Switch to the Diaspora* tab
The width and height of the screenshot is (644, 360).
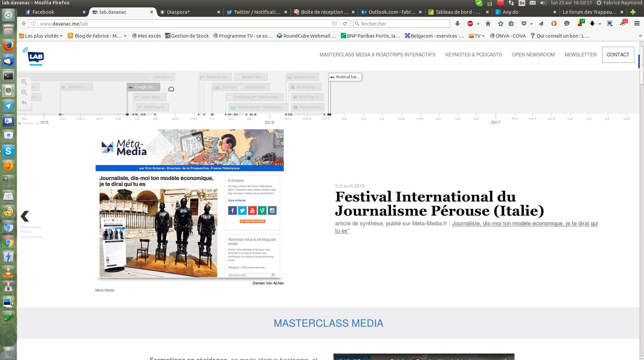pos(178,12)
